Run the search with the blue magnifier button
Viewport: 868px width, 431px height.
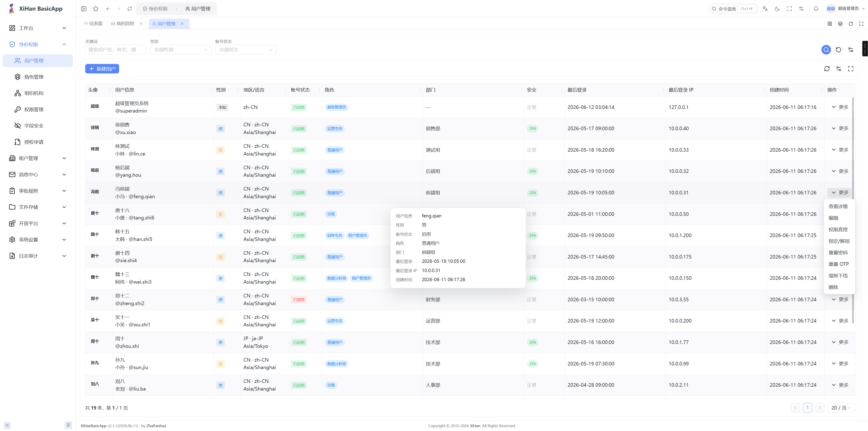[x=826, y=50]
